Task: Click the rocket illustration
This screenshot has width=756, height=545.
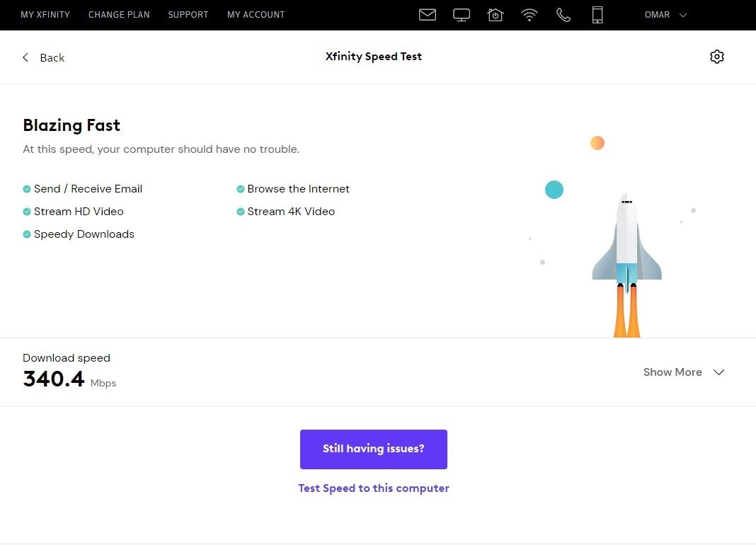Action: (626, 265)
